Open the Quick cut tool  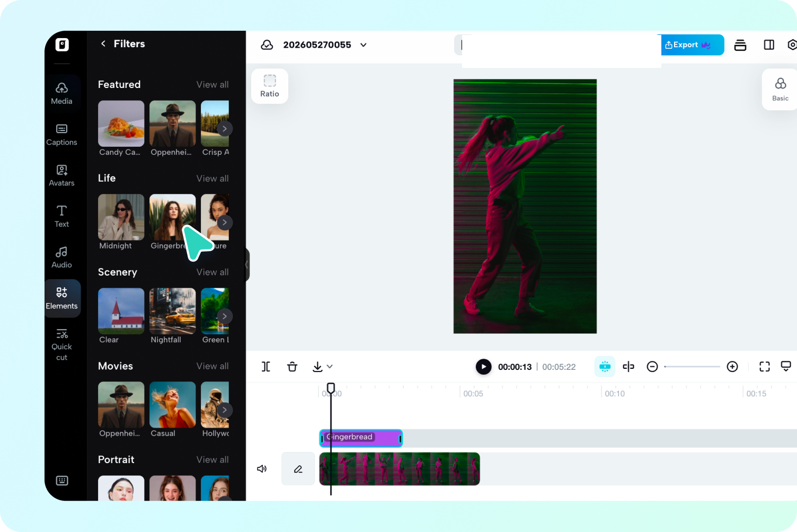[62, 344]
